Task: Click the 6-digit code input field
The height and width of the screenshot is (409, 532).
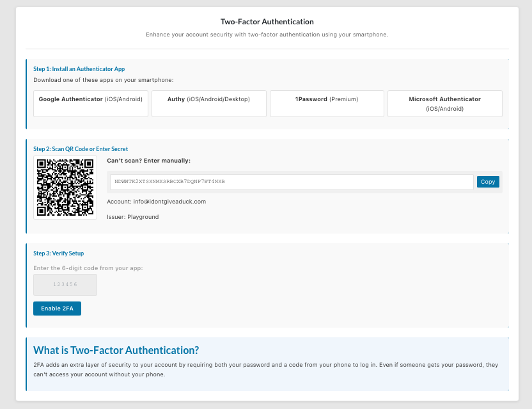Action: (65, 285)
